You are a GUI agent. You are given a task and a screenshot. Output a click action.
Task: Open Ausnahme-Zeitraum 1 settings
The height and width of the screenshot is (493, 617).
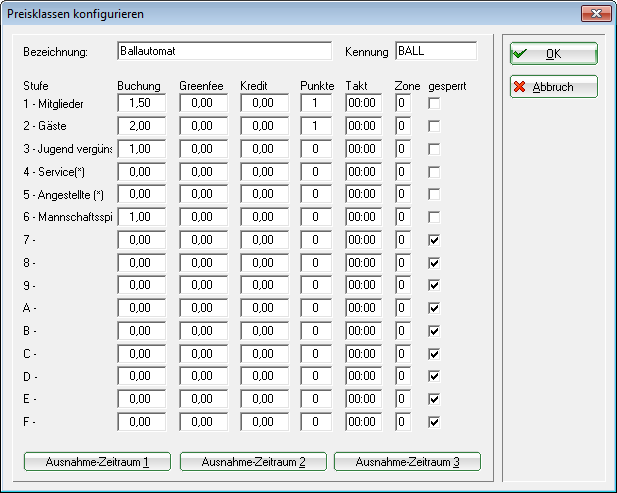point(98,462)
